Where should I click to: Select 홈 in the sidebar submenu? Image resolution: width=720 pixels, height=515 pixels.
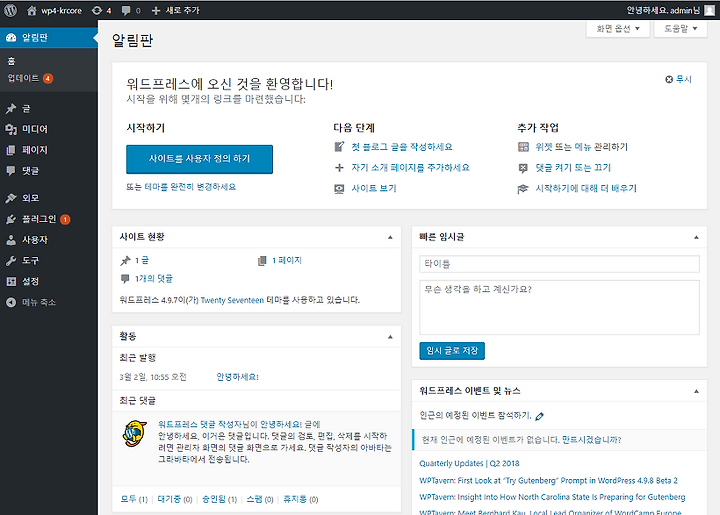(x=11, y=62)
